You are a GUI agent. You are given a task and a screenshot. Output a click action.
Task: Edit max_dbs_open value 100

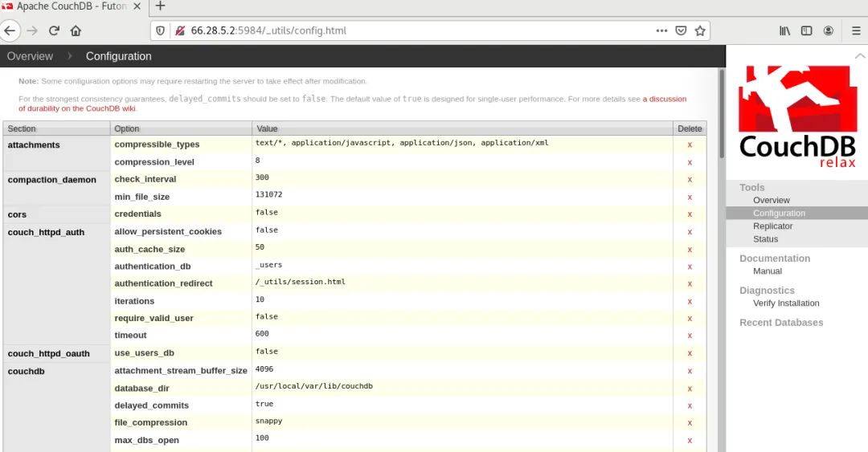coord(262,438)
